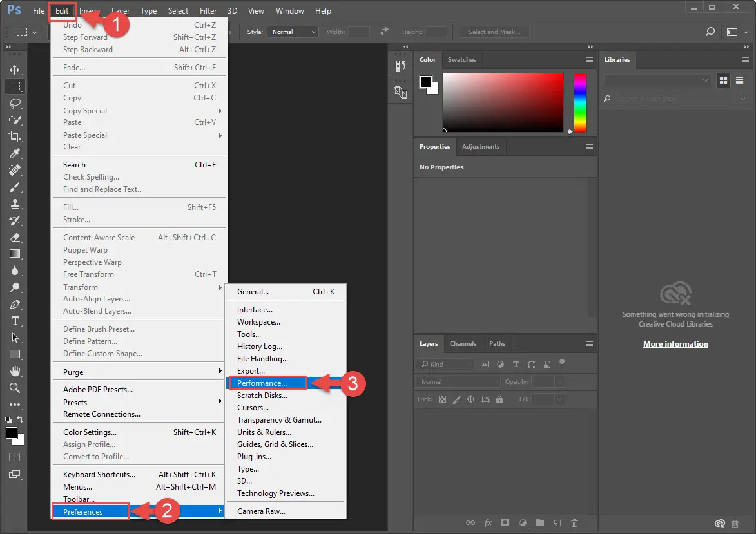The width and height of the screenshot is (756, 534).
Task: Select the Move tool
Action: [x=14, y=70]
